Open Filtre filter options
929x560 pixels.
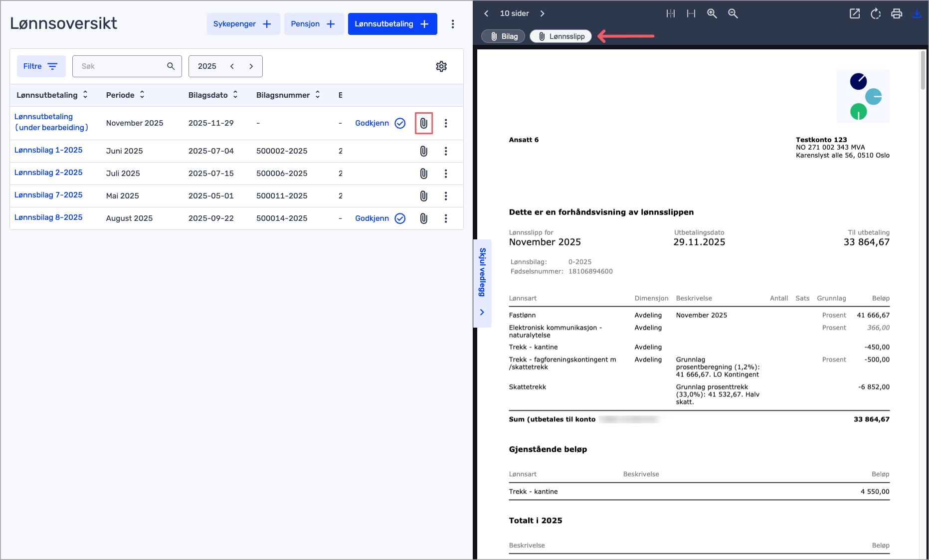tap(41, 66)
